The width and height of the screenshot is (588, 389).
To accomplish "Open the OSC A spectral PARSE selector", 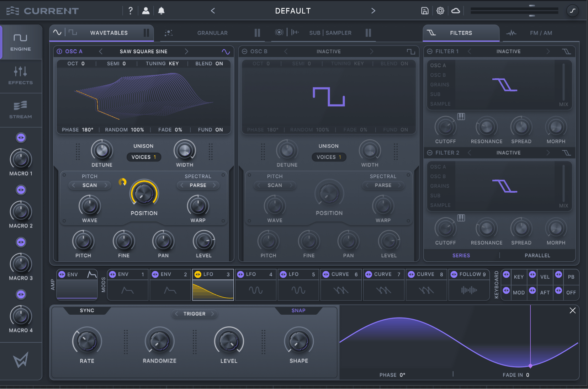I will [x=198, y=185].
